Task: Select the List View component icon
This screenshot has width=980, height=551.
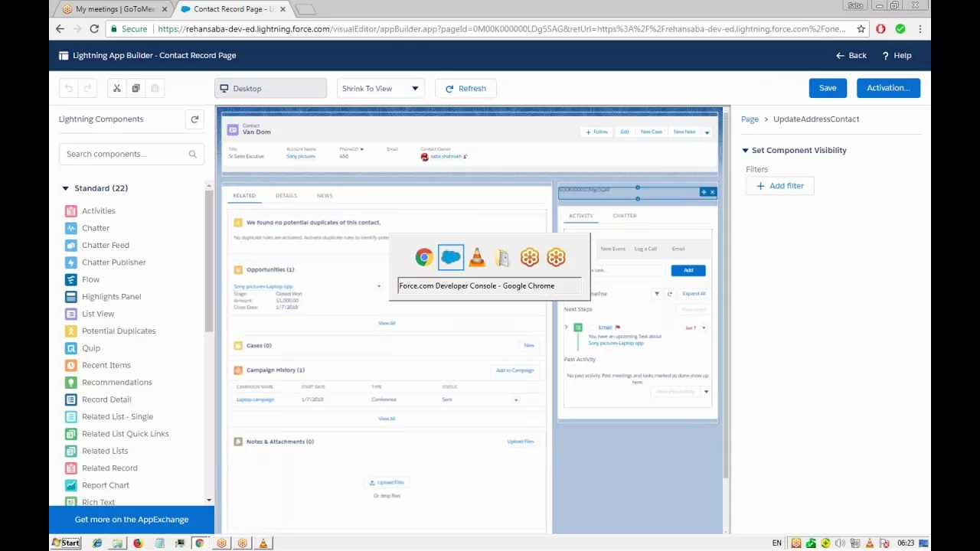Action: click(x=71, y=314)
